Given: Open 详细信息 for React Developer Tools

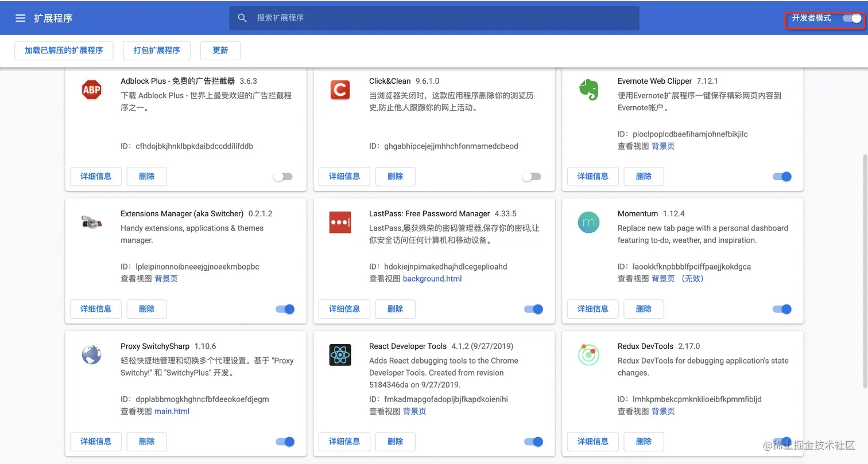Looking at the screenshot, I should [x=344, y=442].
